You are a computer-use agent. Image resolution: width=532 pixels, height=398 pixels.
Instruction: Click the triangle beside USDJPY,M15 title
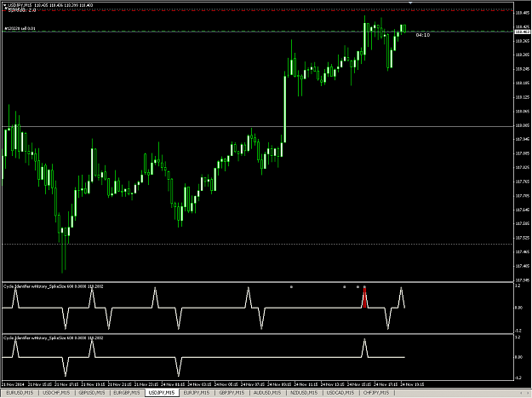pos(5,5)
